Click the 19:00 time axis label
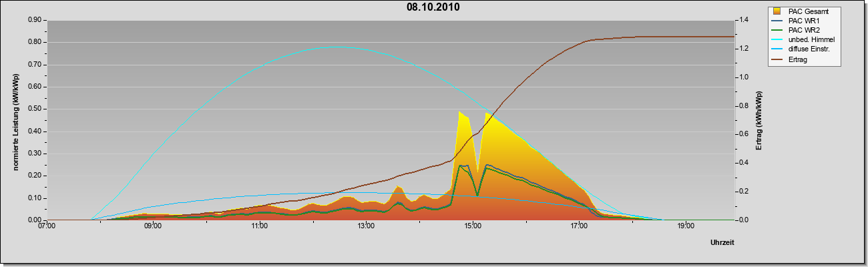The height and width of the screenshot is (267, 868). click(686, 226)
